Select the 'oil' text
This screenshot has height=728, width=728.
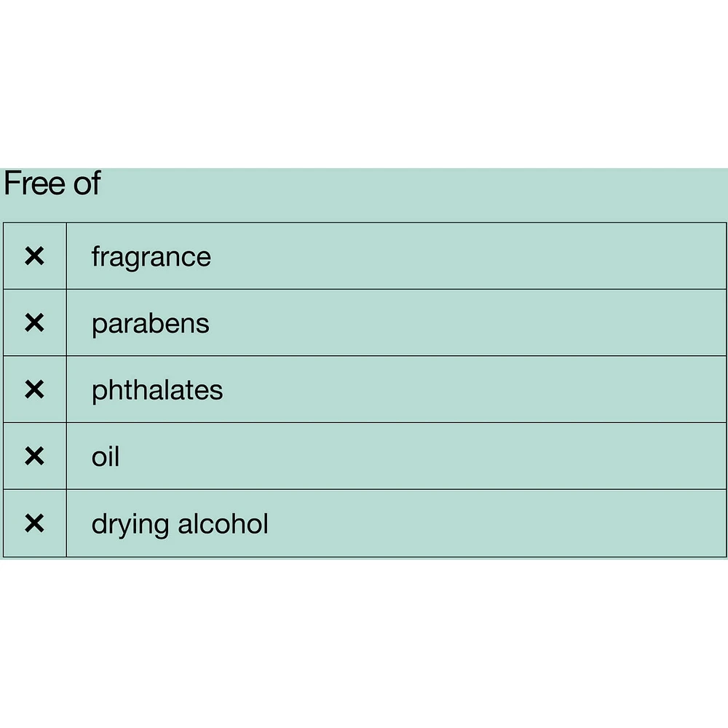(105, 457)
